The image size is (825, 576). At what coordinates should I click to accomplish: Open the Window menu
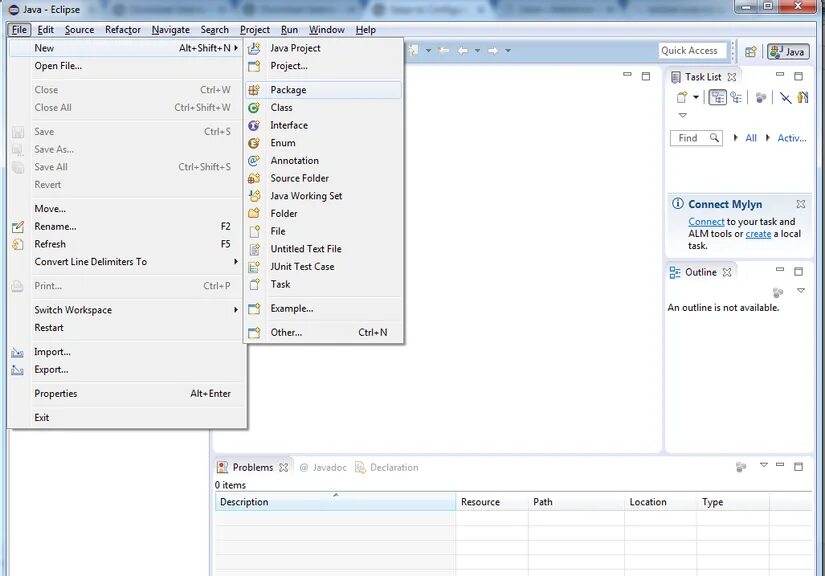pos(327,30)
